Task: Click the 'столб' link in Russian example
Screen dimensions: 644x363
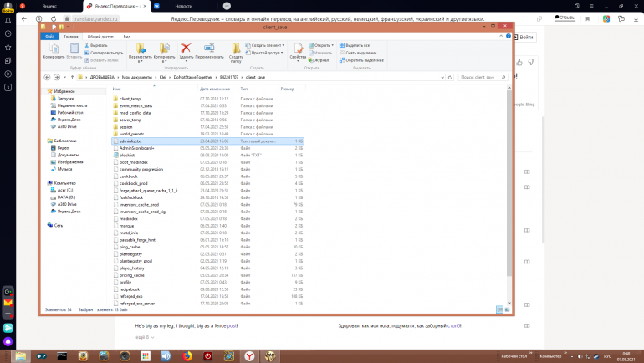Action: point(454,325)
